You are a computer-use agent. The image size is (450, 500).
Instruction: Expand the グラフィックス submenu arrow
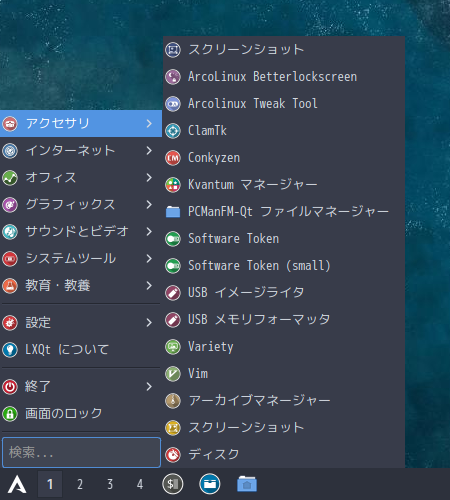coord(149,205)
